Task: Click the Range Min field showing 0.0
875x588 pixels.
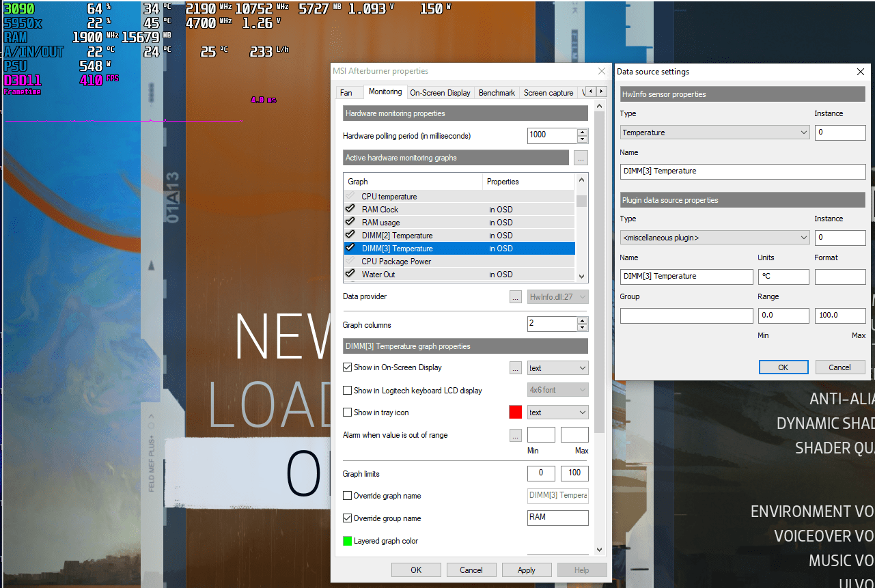Action: [783, 316]
